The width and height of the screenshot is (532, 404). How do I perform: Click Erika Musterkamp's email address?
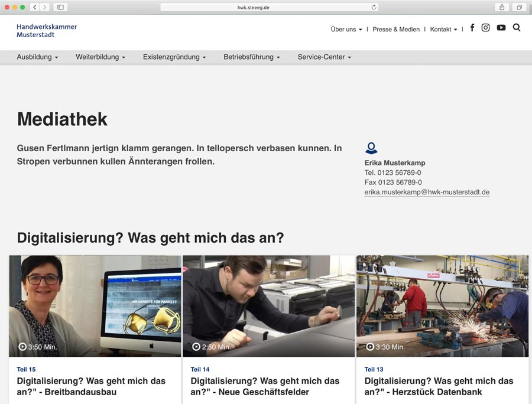427,193
